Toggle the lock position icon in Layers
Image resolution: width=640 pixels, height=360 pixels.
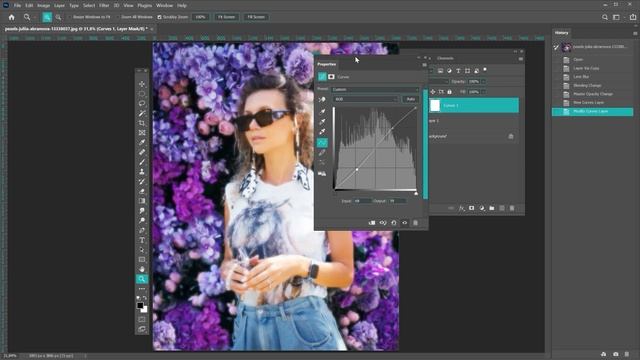(x=433, y=92)
